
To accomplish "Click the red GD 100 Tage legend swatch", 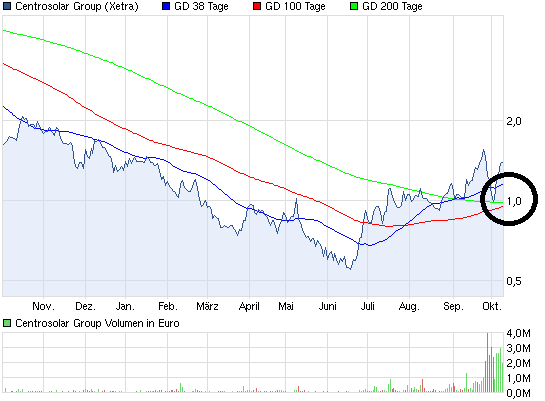I will pos(257,6).
